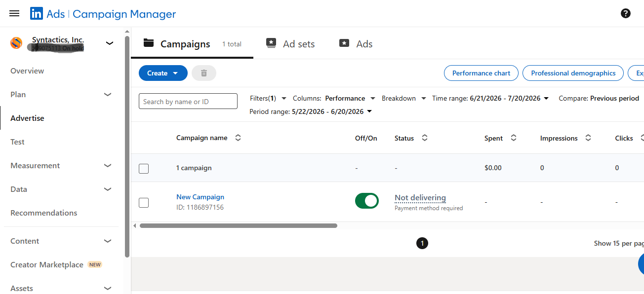The height and width of the screenshot is (294, 644).
Task: Switch to the Ad sets tab
Action: [x=290, y=44]
